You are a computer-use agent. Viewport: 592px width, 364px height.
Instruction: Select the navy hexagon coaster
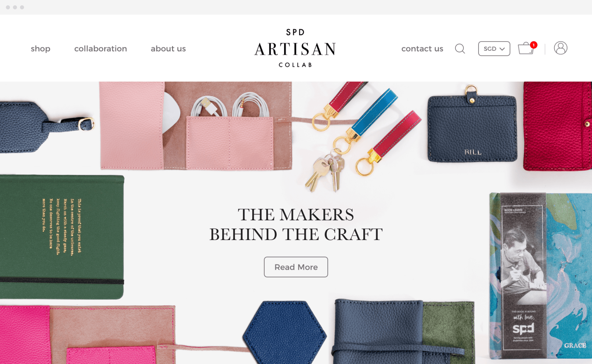click(285, 332)
